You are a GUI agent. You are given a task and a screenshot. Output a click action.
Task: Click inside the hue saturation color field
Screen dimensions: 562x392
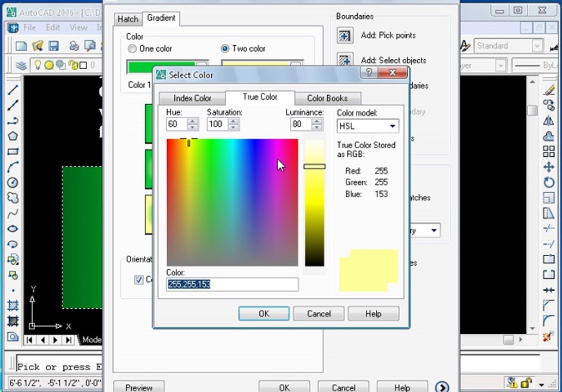click(232, 203)
